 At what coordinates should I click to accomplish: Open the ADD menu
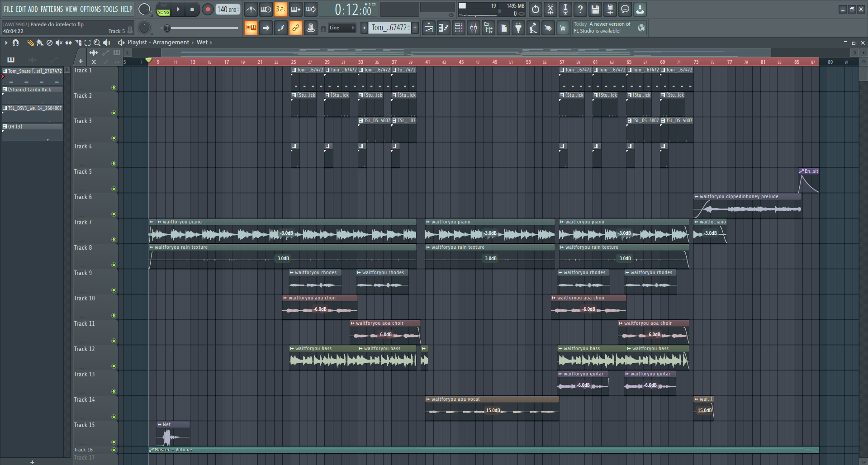point(33,9)
